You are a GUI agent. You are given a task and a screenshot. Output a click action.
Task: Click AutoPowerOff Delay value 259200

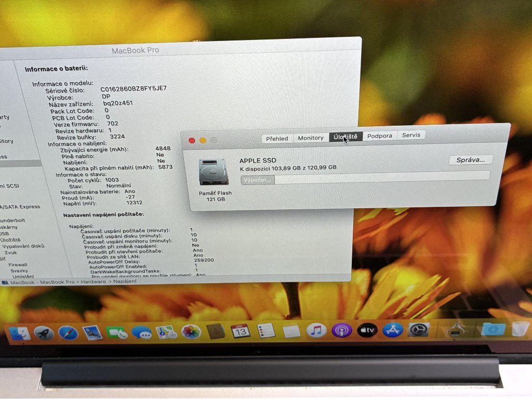(204, 260)
